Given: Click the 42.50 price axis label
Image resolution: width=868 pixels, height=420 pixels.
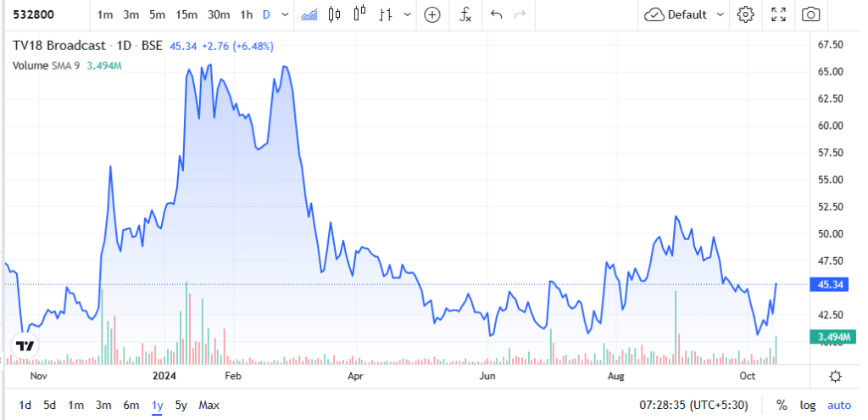Looking at the screenshot, I should pyautogui.click(x=831, y=315).
